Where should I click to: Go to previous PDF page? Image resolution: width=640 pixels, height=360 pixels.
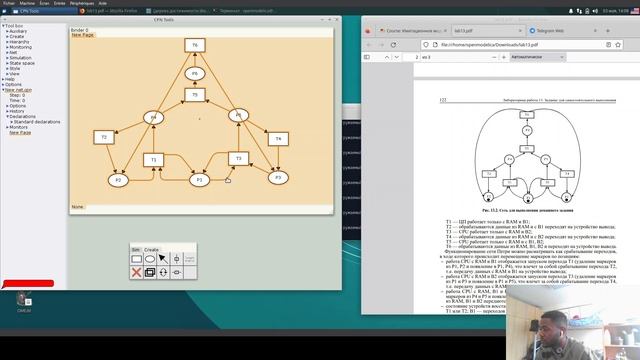point(387,57)
